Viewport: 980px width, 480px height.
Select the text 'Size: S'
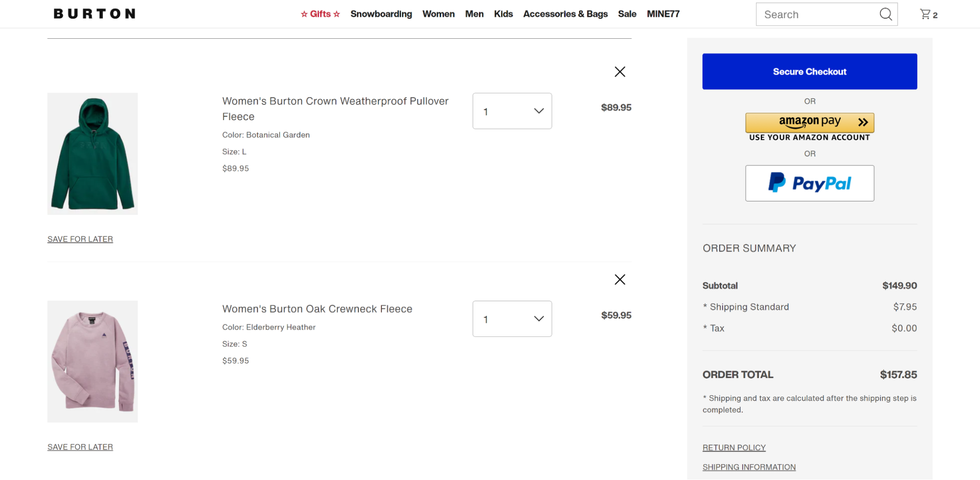coord(234,344)
